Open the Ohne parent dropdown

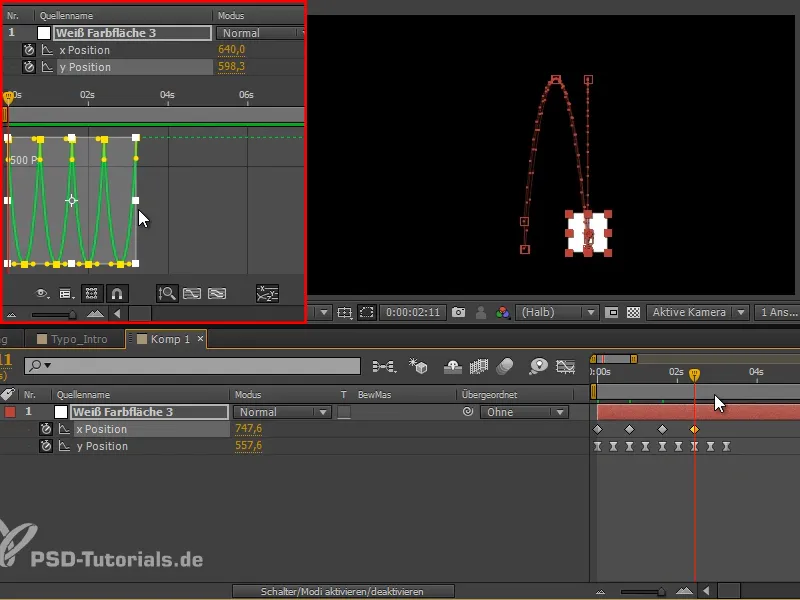tap(523, 412)
